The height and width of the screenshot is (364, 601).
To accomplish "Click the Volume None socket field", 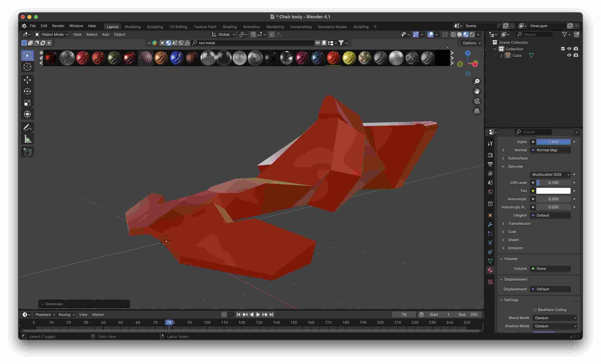I will point(550,269).
